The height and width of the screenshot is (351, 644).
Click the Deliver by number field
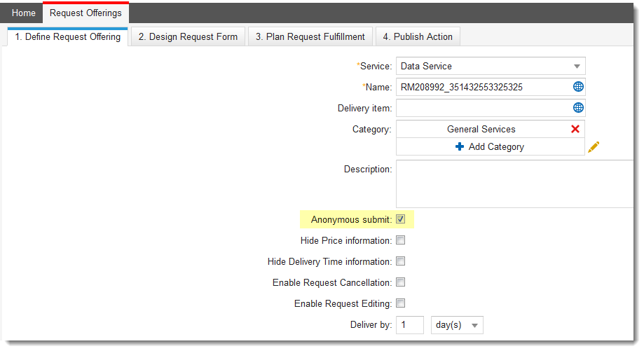[410, 325]
